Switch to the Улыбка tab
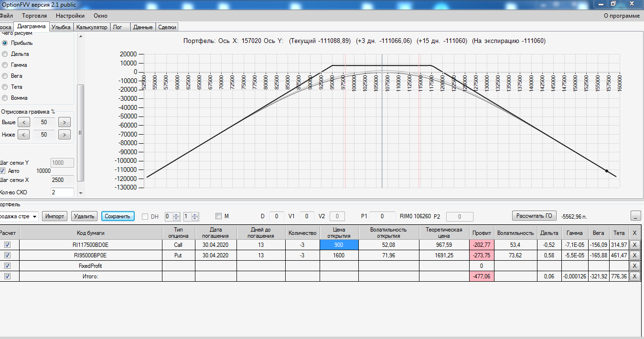The image size is (644, 339). pyautogui.click(x=61, y=27)
